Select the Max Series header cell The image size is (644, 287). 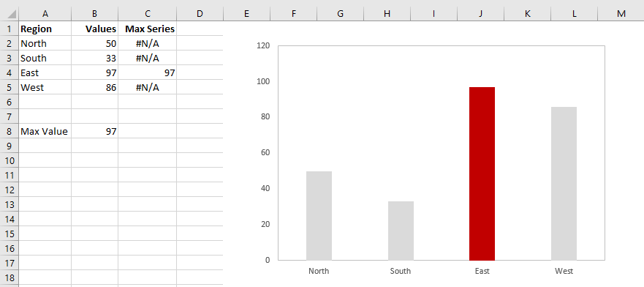coord(148,29)
